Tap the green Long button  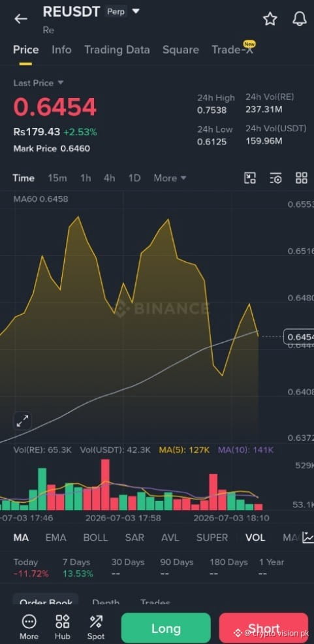[166, 628]
